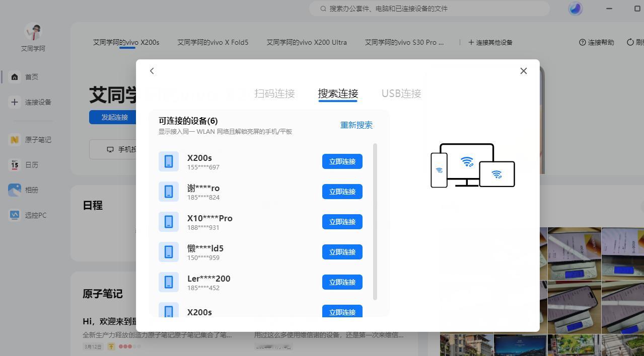Open 原子笔记 in the sidebar
The height and width of the screenshot is (356, 644).
(31, 140)
